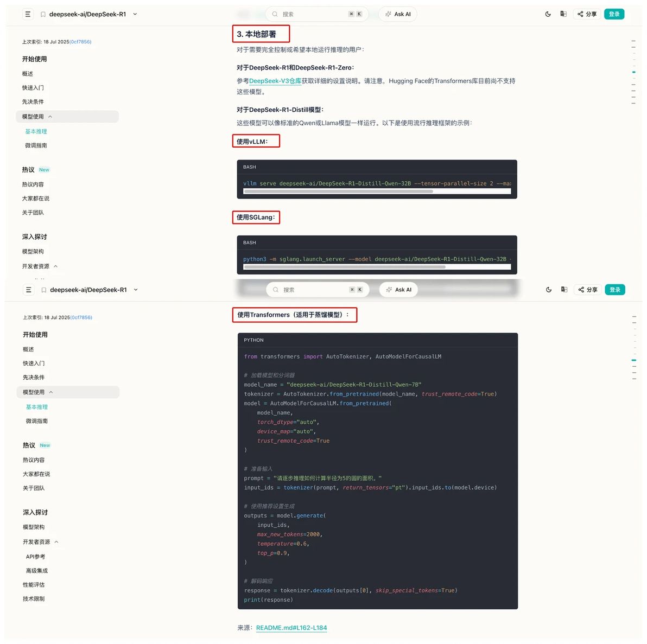Go to 性能评估 in the sidebar
This screenshot has width=647, height=644.
(x=34, y=585)
